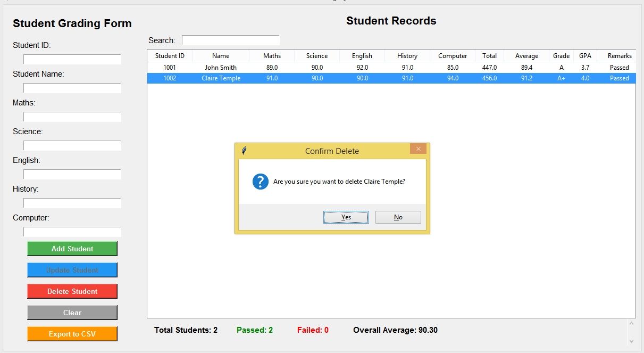Screen dimensions: 644x353
Task: Click the Student Name input field
Action: pos(72,88)
